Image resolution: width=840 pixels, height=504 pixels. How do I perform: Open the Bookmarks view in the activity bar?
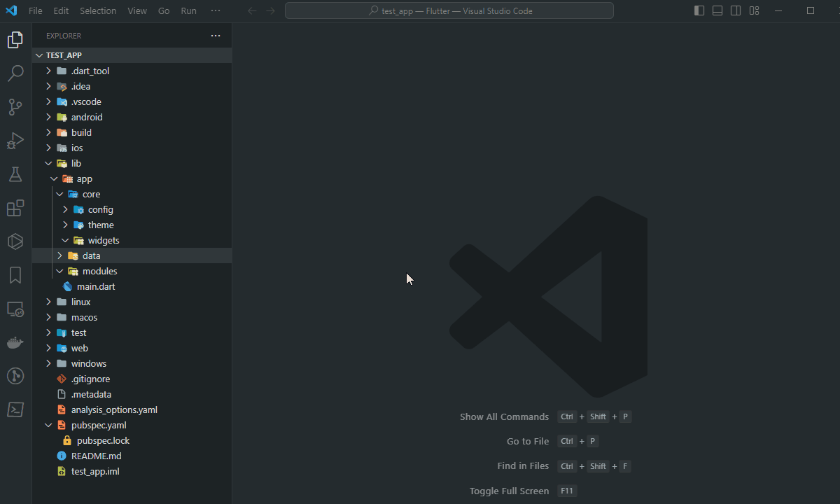point(15,275)
